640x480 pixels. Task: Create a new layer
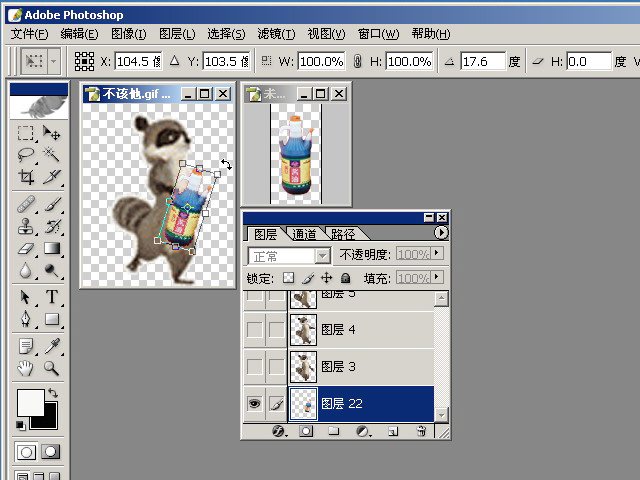click(x=393, y=431)
